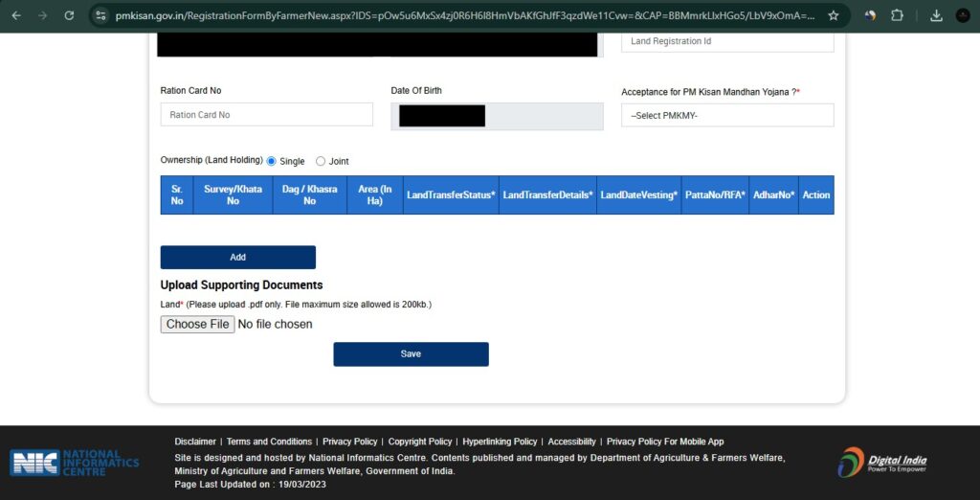Select Joint land ownership option
This screenshot has width=980, height=500.
click(321, 161)
